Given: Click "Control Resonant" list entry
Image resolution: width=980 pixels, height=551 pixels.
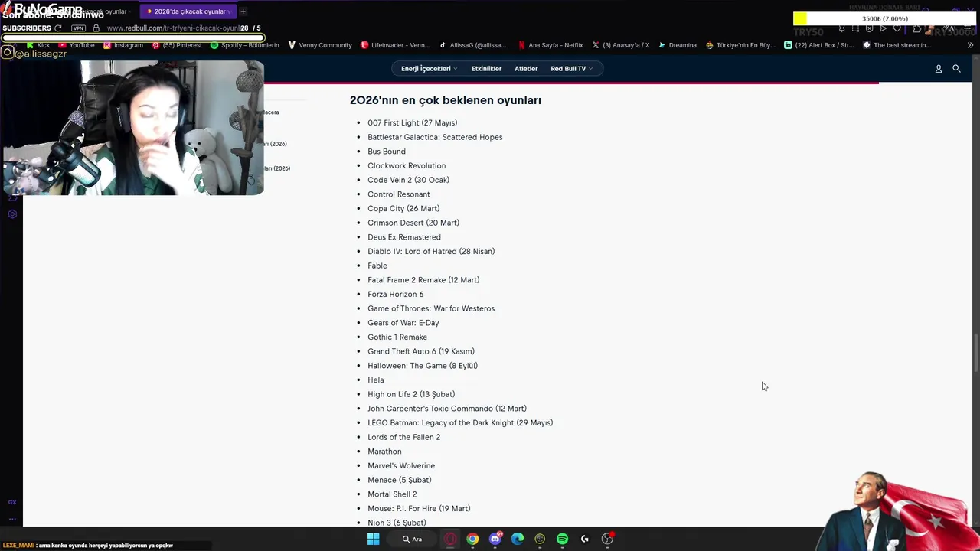Looking at the screenshot, I should (399, 194).
